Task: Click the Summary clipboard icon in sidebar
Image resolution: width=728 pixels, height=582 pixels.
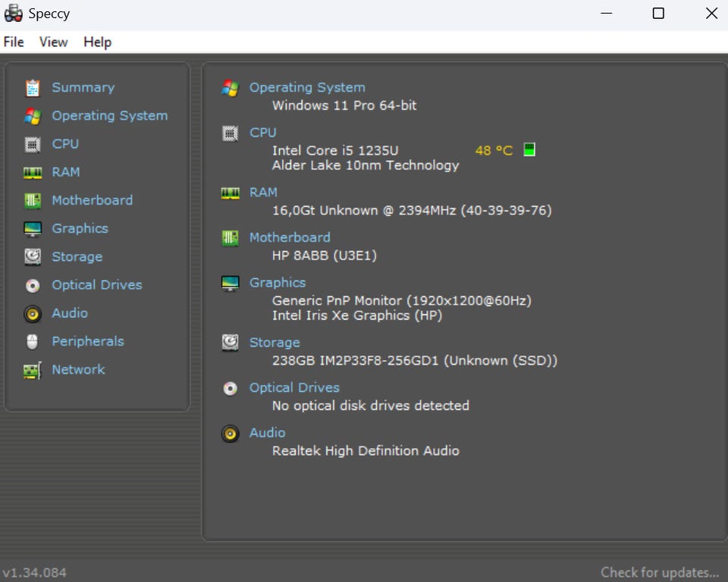Action: (x=33, y=88)
